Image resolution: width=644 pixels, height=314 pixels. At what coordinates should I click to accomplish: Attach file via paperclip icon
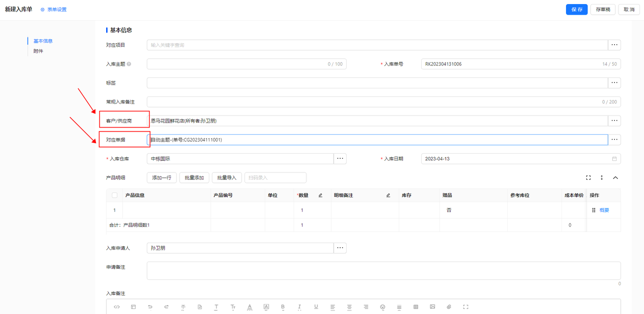[x=449, y=306]
